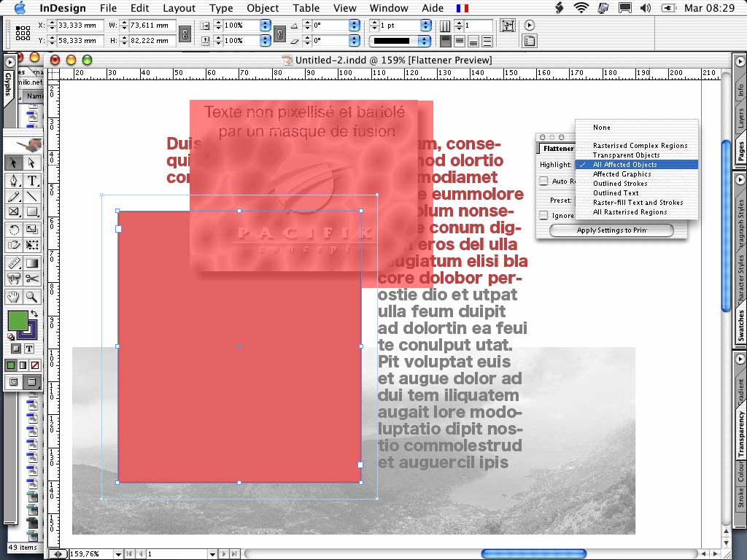Open the Swatches side panel tab

[x=740, y=326]
